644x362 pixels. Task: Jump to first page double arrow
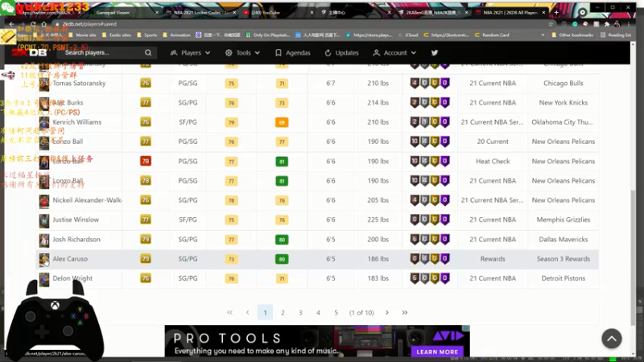tap(229, 312)
